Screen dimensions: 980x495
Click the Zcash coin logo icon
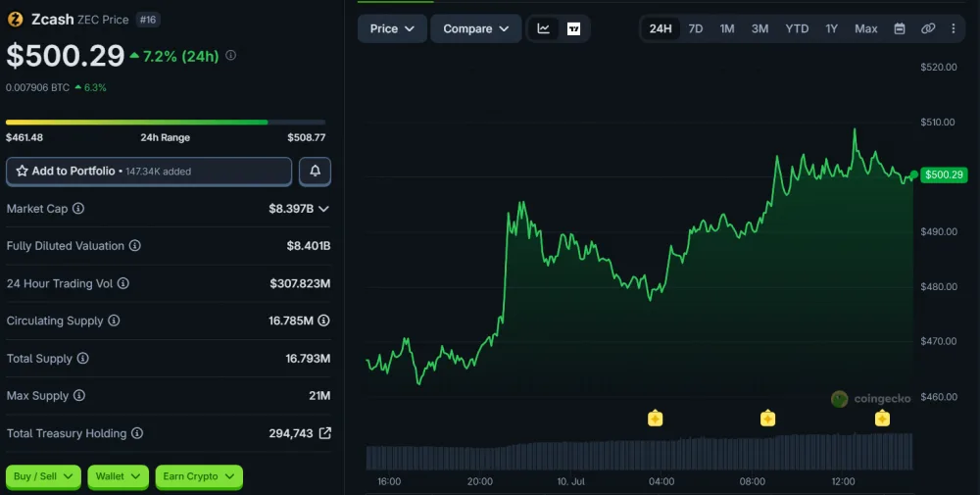coord(15,20)
